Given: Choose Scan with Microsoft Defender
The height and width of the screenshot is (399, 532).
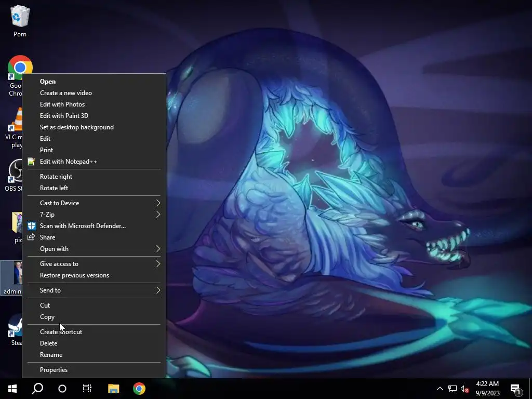Looking at the screenshot, I should (x=94, y=226).
